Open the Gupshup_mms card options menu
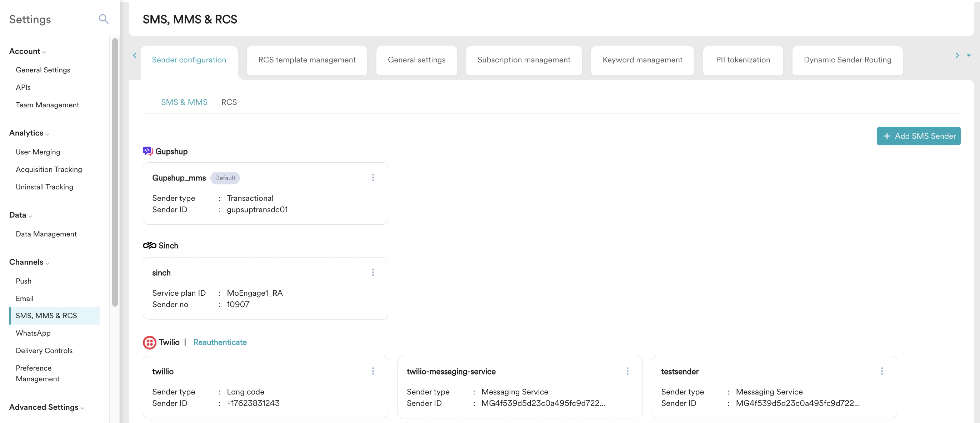Image resolution: width=980 pixels, height=423 pixels. (x=373, y=177)
